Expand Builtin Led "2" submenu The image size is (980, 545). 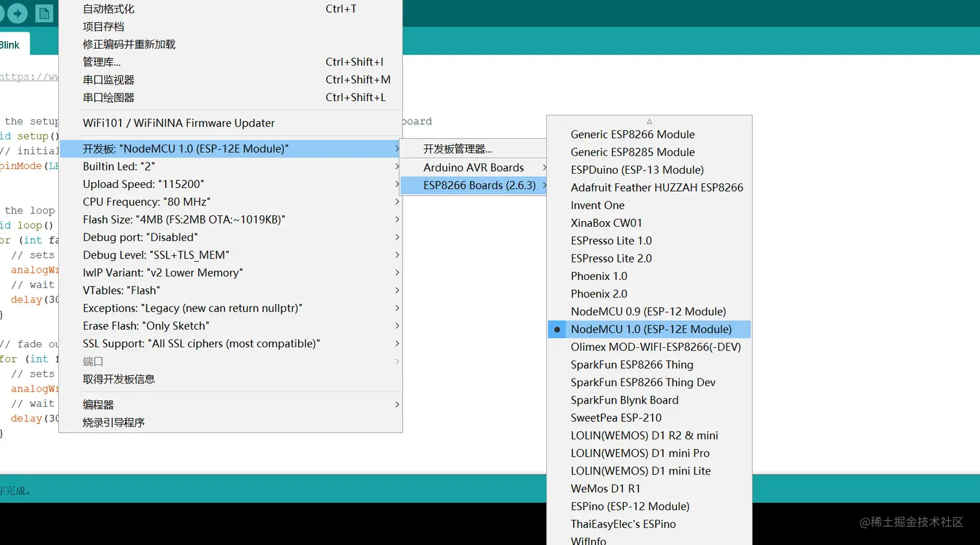[x=230, y=167]
